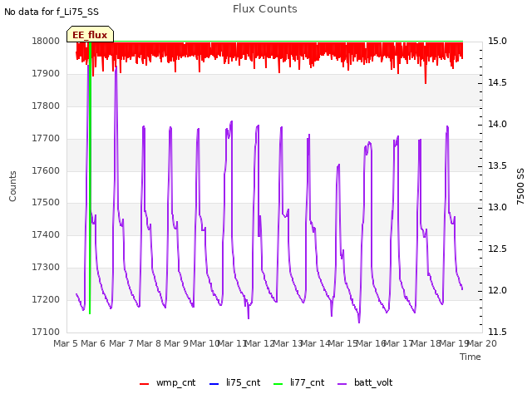Click the red wmp_cnt legend swatch
This screenshot has width=532, height=399.
point(144,384)
